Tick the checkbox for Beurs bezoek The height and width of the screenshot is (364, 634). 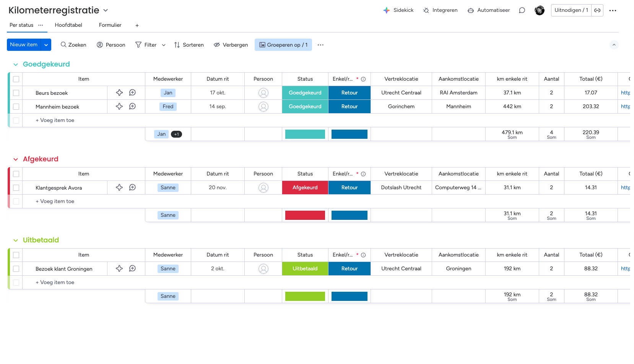[16, 93]
